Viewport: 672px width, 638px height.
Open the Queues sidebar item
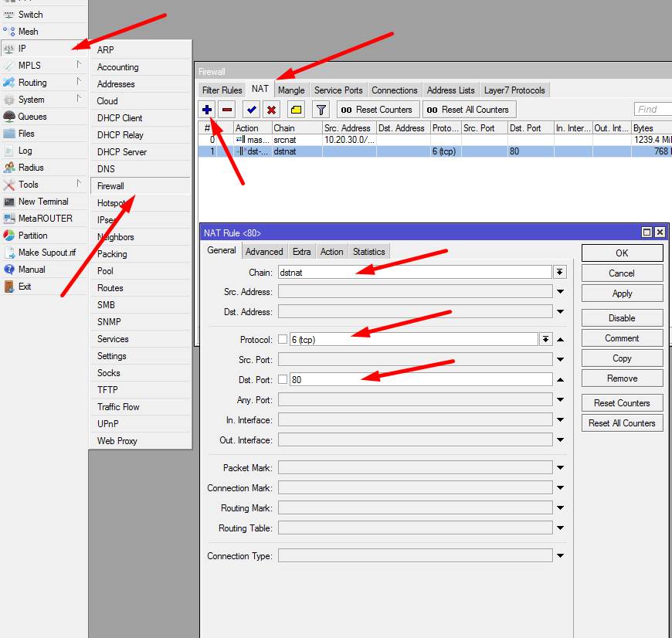click(x=32, y=117)
